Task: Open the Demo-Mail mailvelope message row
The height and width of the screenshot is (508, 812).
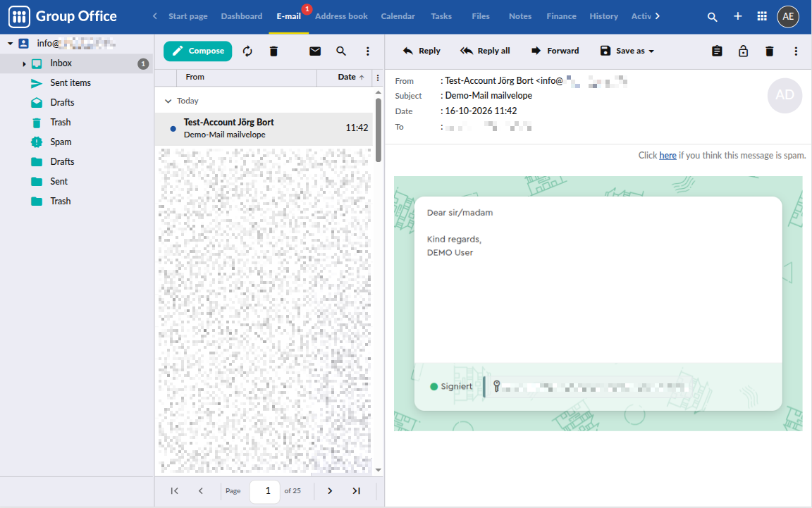Action: (x=264, y=128)
